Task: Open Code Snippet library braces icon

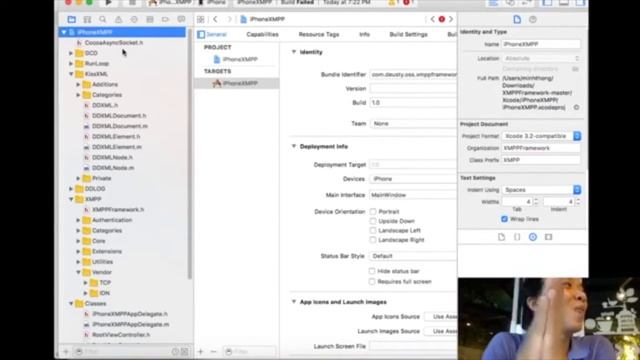Action: 517,237
